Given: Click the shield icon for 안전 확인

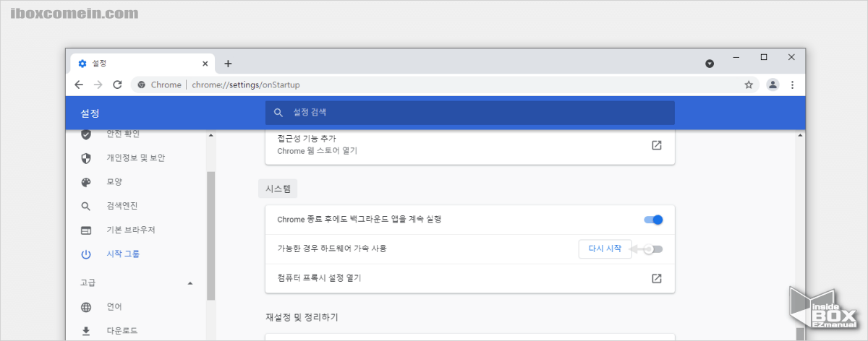Looking at the screenshot, I should 86,134.
